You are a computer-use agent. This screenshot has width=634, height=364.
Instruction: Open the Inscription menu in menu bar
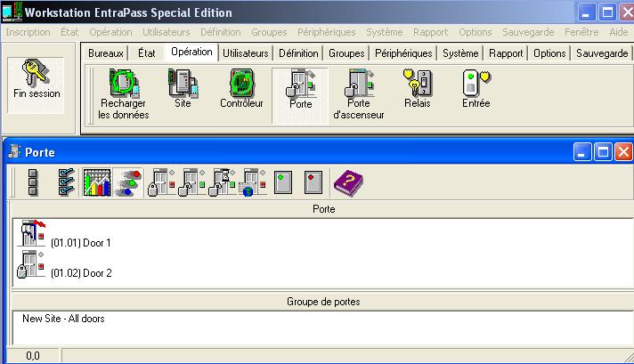pyautogui.click(x=28, y=32)
